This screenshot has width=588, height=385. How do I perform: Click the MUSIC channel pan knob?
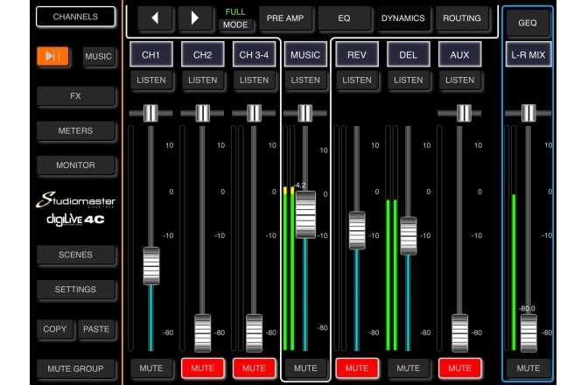(304, 113)
